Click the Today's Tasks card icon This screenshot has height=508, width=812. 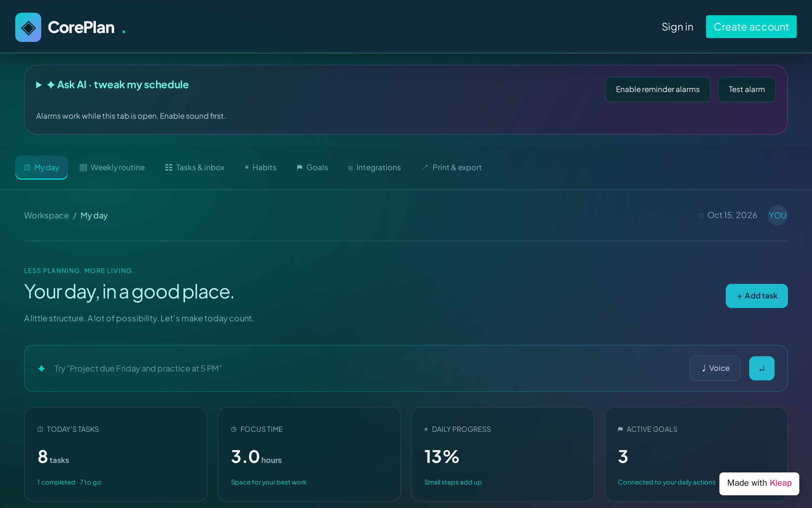(40, 429)
